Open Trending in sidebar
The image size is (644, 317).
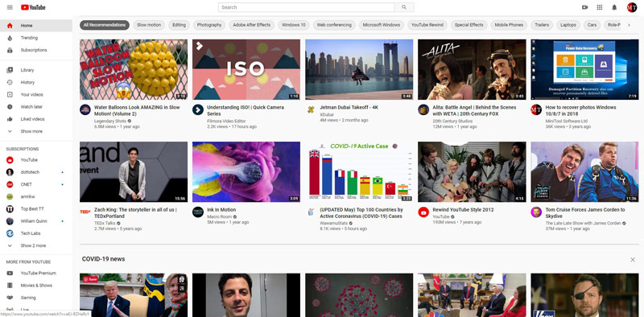tap(36, 38)
